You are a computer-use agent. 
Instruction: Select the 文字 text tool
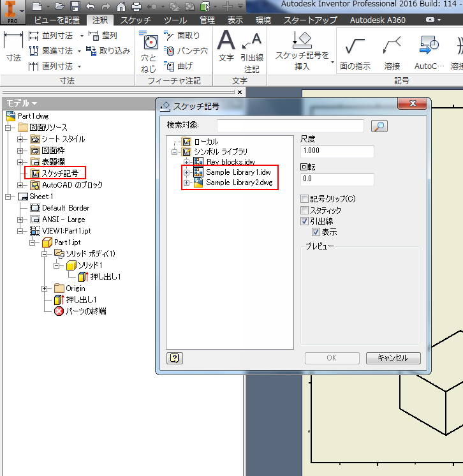click(226, 46)
